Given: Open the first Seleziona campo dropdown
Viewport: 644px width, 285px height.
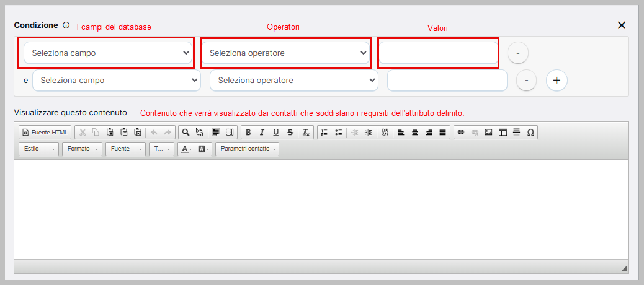Looking at the screenshot, I should [109, 53].
